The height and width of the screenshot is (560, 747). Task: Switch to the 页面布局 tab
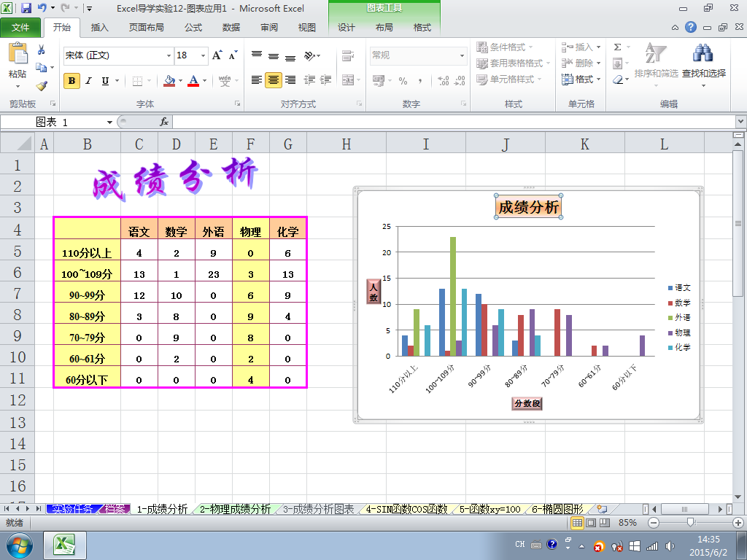[x=146, y=28]
